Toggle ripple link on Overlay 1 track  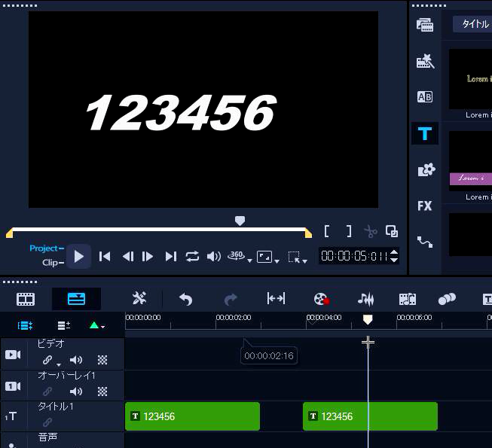point(47,392)
